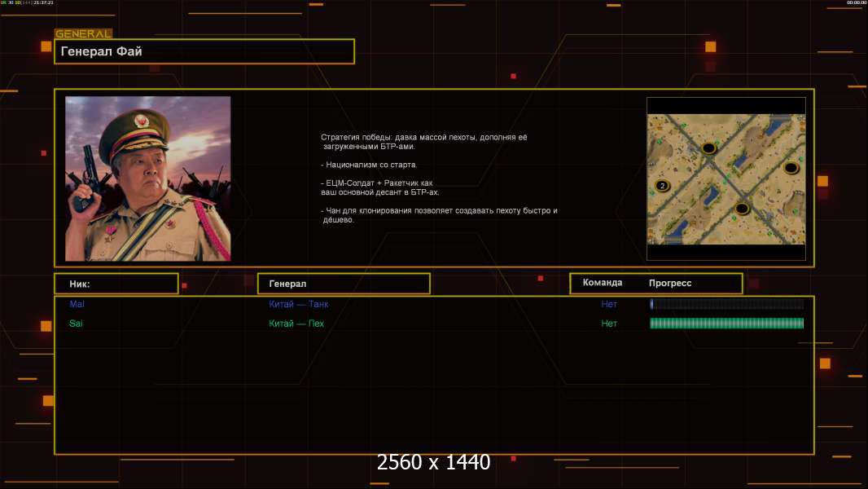Screen dimensions: 868x489
Task: Click the GENERAL tag label
Action: pyautogui.click(x=83, y=33)
